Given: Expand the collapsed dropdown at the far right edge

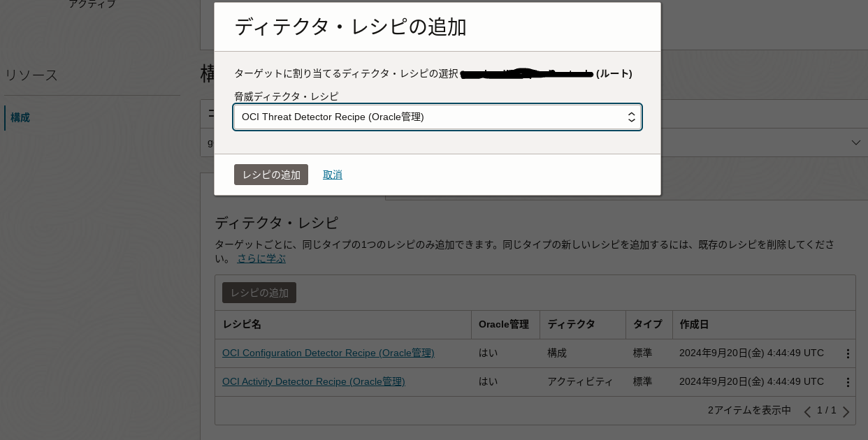Looking at the screenshot, I should tap(856, 142).
